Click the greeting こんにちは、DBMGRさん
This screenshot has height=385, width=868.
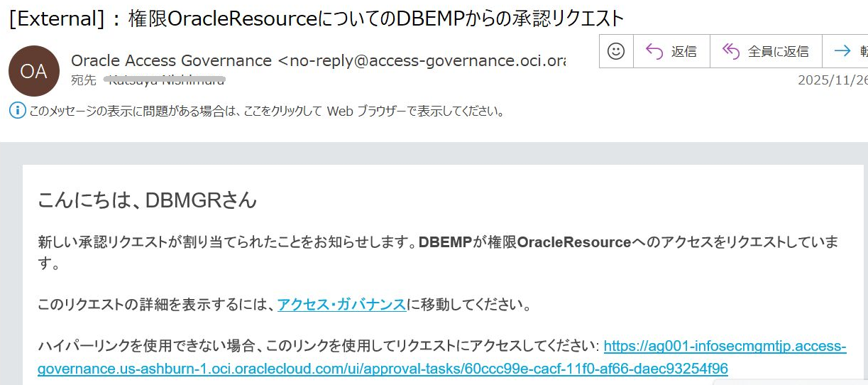click(147, 200)
